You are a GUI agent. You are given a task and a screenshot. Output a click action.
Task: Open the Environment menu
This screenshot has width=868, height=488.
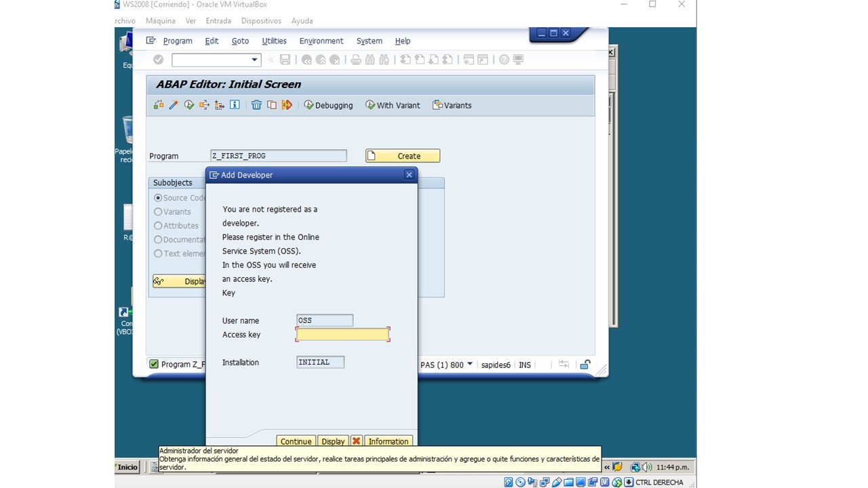pyautogui.click(x=321, y=41)
